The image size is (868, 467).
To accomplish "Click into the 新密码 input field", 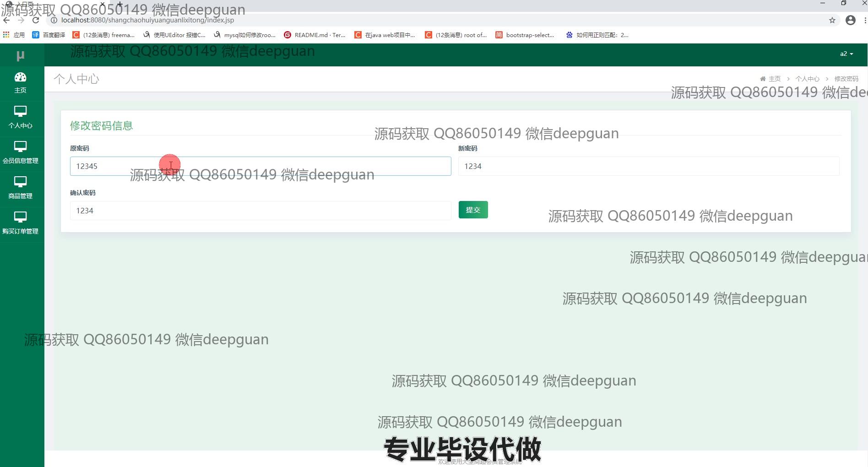I will (648, 166).
